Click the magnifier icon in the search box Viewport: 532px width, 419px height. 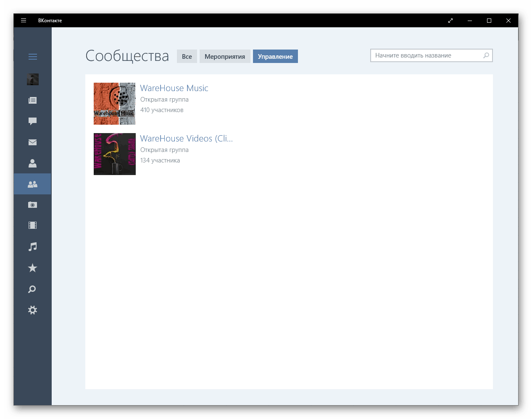pyautogui.click(x=486, y=55)
